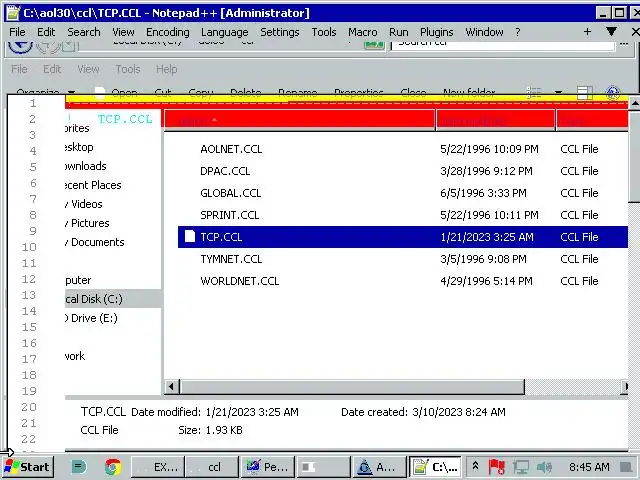Open Pictures in the navigation pane
The width and height of the screenshot is (640, 480).
(87, 224)
